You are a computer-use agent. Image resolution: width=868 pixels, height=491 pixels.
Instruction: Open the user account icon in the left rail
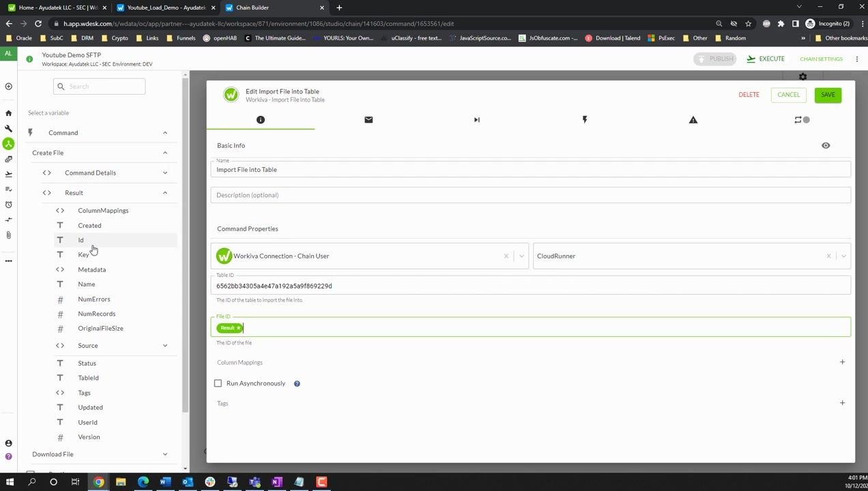click(x=8, y=443)
